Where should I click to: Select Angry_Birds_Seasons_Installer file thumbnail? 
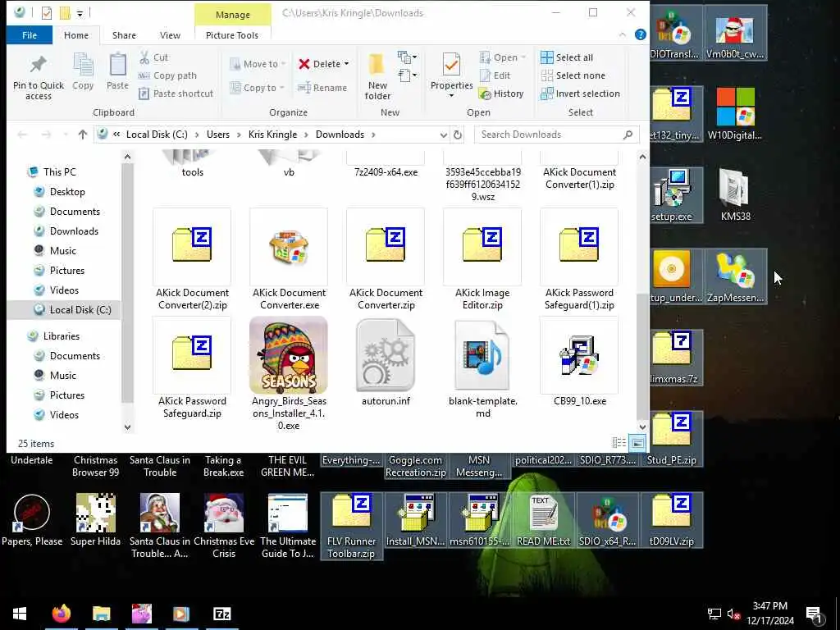point(289,355)
